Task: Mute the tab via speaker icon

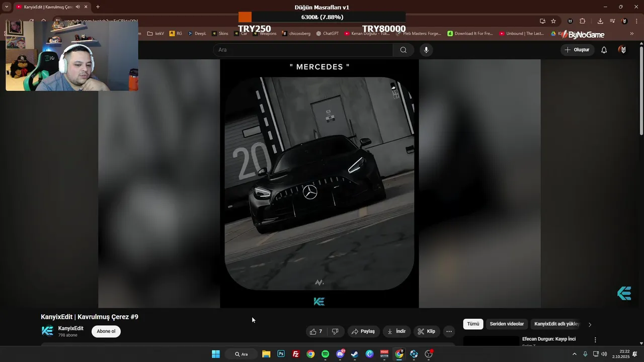Action: (77, 7)
